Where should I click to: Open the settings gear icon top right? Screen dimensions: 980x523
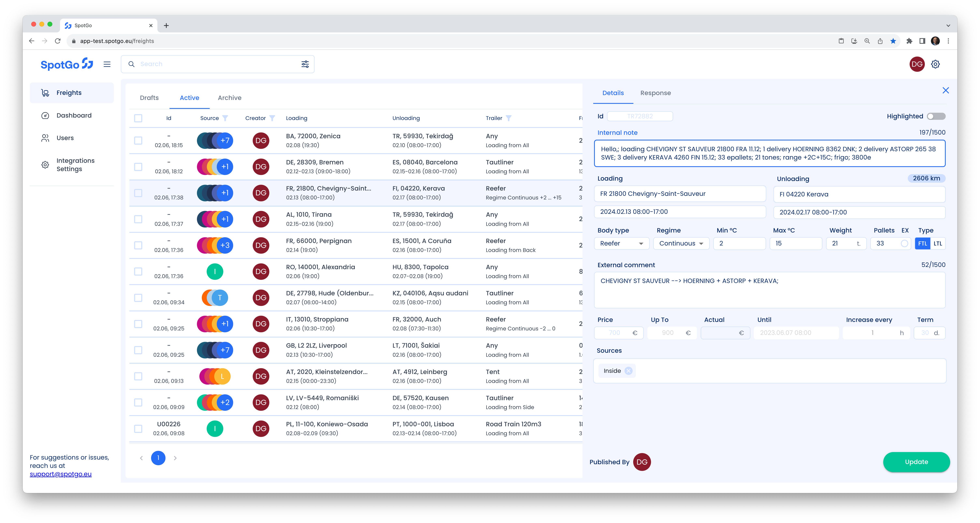[x=936, y=64]
